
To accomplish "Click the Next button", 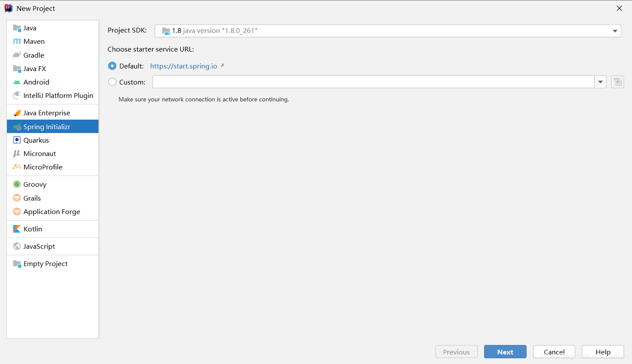I will [x=505, y=352].
